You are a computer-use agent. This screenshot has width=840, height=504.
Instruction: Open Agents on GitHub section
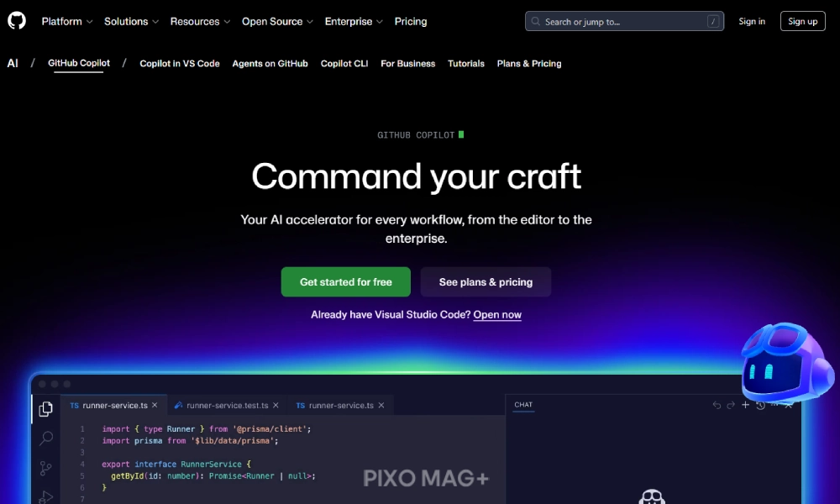(270, 63)
